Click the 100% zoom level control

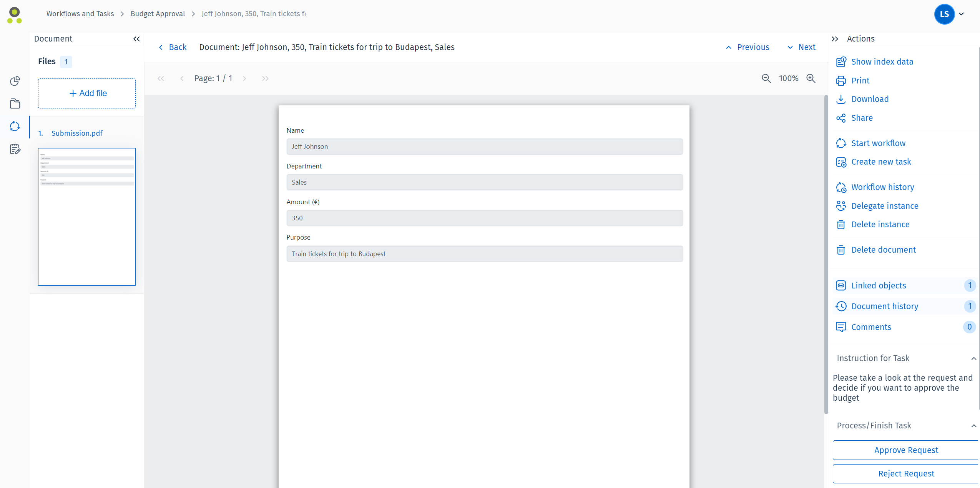(789, 78)
